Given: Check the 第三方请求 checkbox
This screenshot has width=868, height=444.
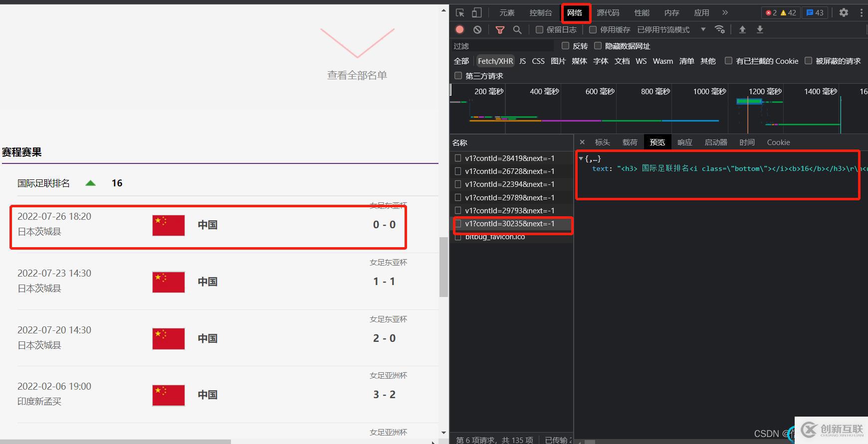Looking at the screenshot, I should pos(458,76).
